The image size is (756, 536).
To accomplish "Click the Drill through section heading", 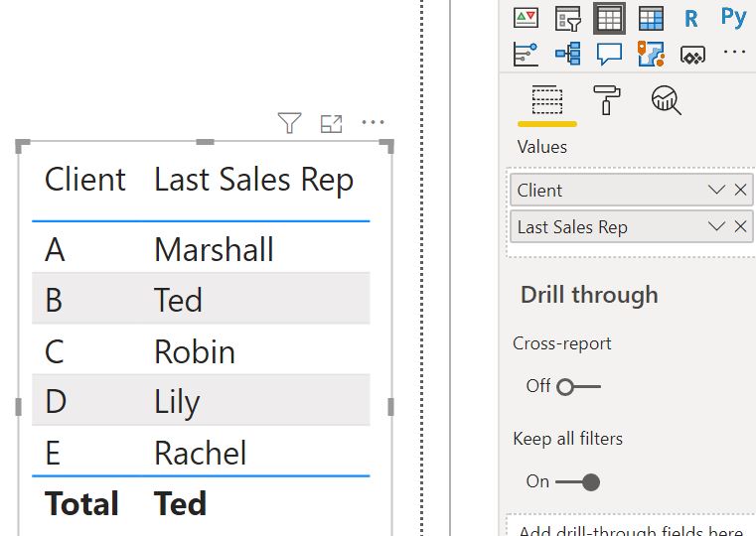I will 589,295.
